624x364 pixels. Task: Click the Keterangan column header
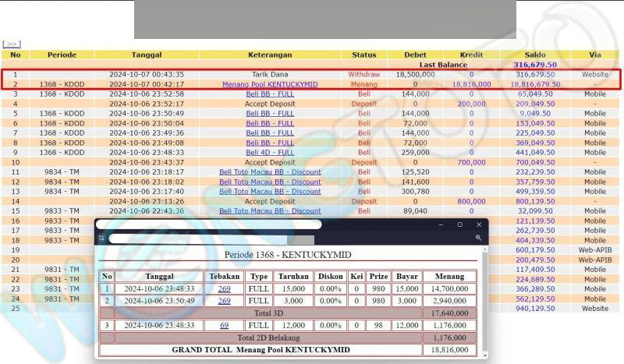[x=270, y=55]
